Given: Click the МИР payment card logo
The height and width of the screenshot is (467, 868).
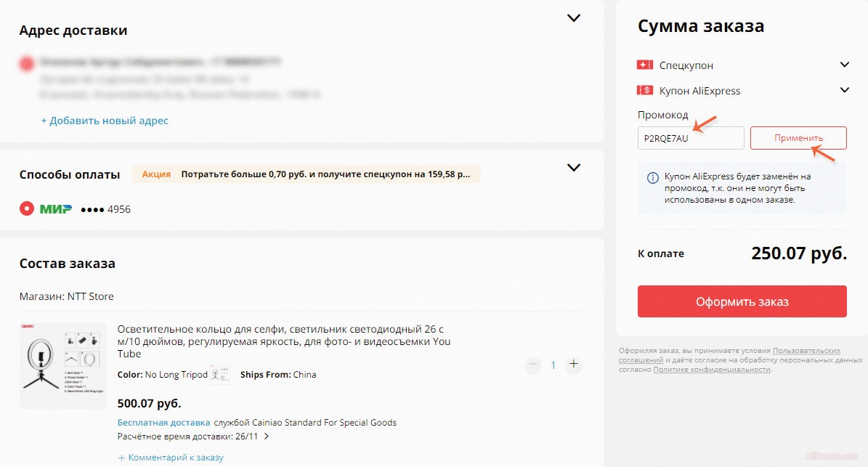Looking at the screenshot, I should point(56,209).
